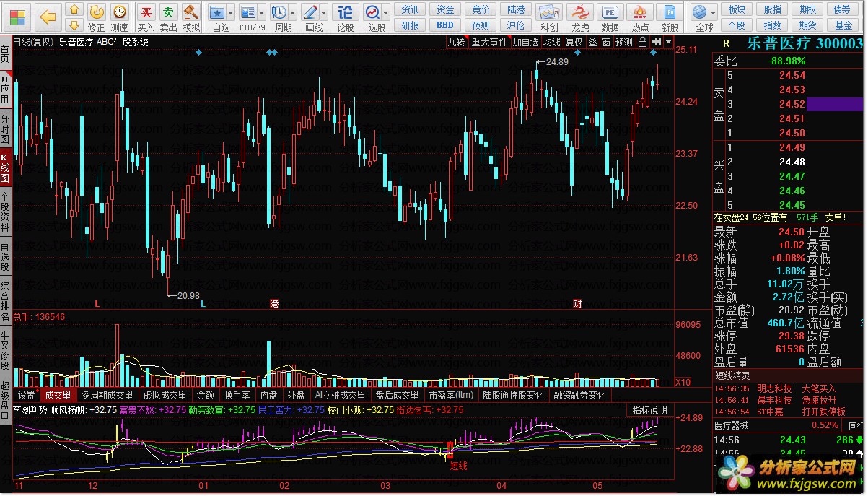The image size is (868, 496).
Task: Click the skip-to-end arrow in chart toolbar
Action: click(x=656, y=42)
